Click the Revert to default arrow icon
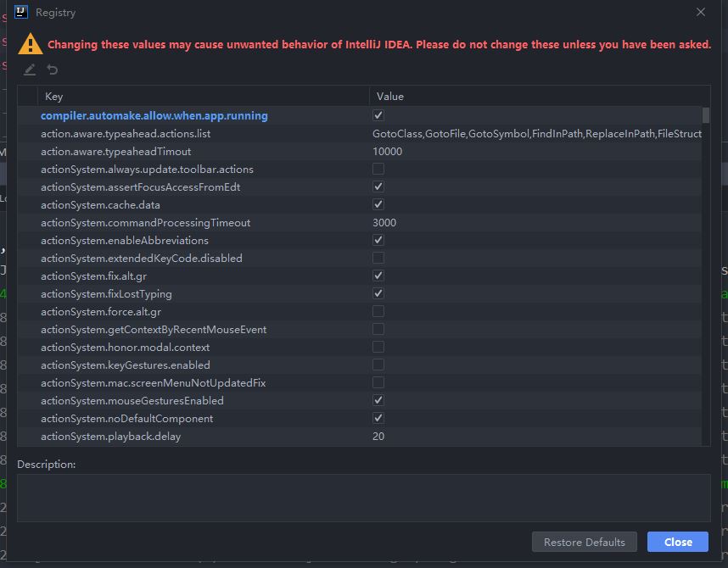728x568 pixels. coord(53,70)
